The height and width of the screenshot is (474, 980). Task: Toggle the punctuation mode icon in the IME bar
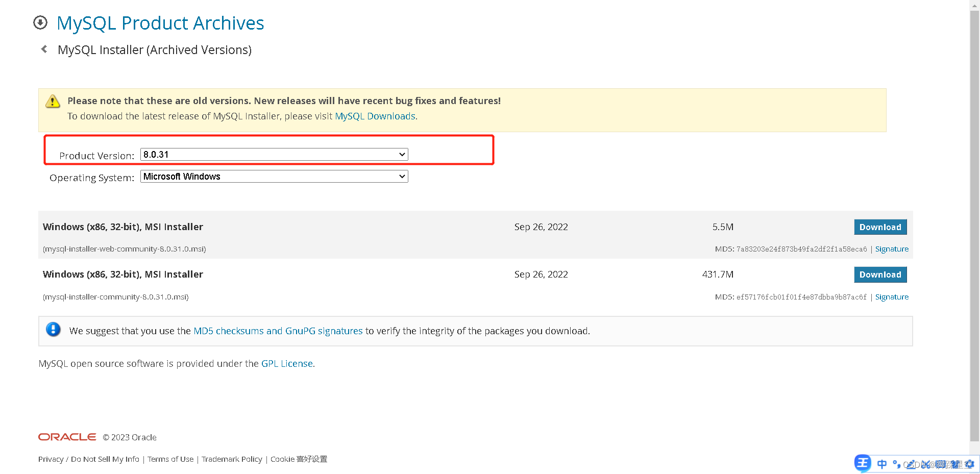[897, 464]
